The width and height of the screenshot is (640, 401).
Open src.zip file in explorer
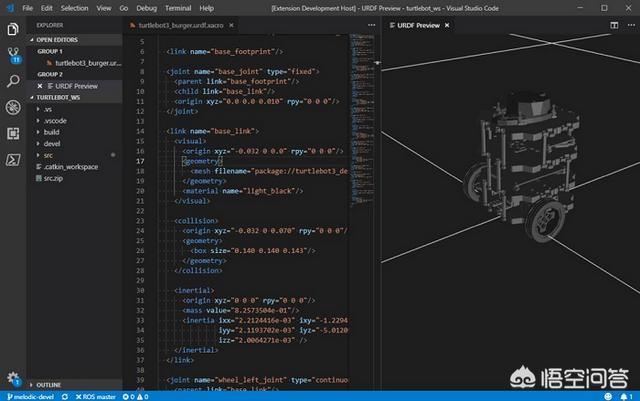pos(53,178)
